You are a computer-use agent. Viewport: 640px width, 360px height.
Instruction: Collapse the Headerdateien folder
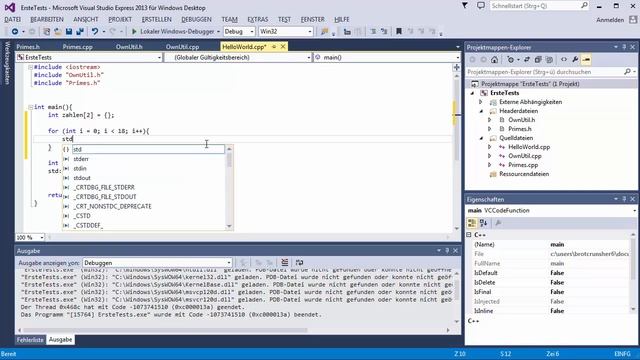(481, 111)
